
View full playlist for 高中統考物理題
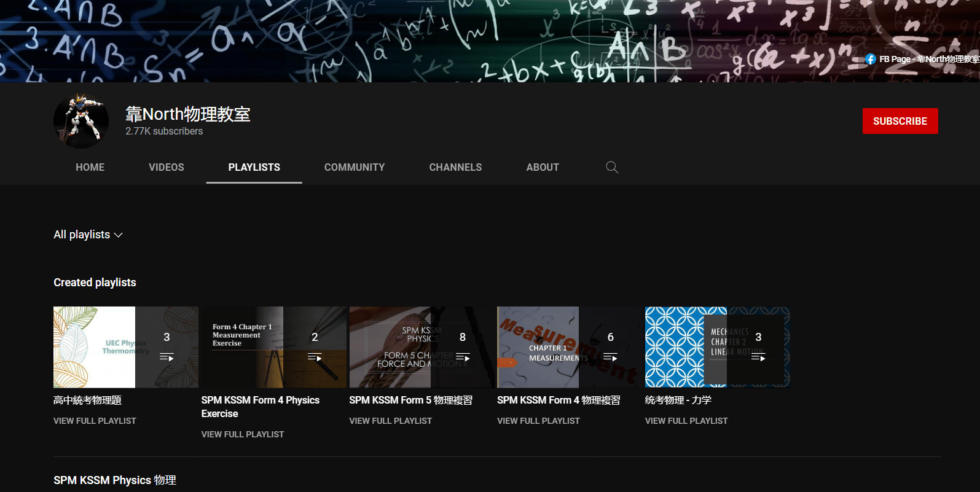pyautogui.click(x=95, y=421)
